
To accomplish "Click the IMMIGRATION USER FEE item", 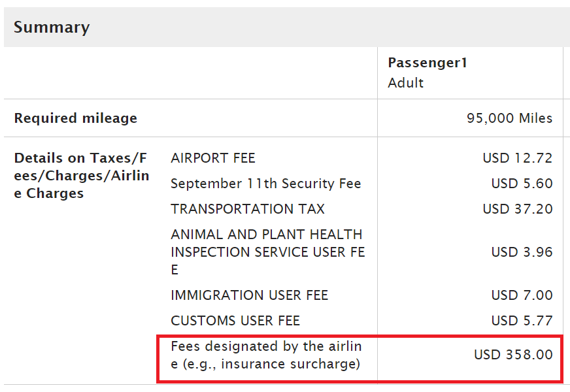I will pyautogui.click(x=250, y=295).
